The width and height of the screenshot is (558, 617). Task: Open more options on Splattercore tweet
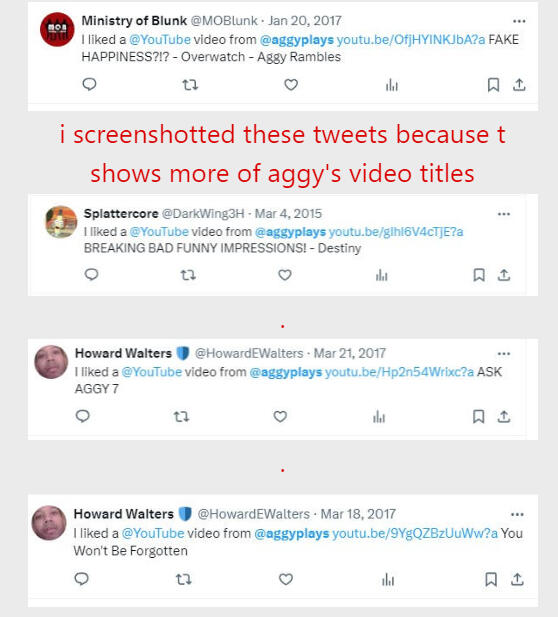tap(504, 214)
